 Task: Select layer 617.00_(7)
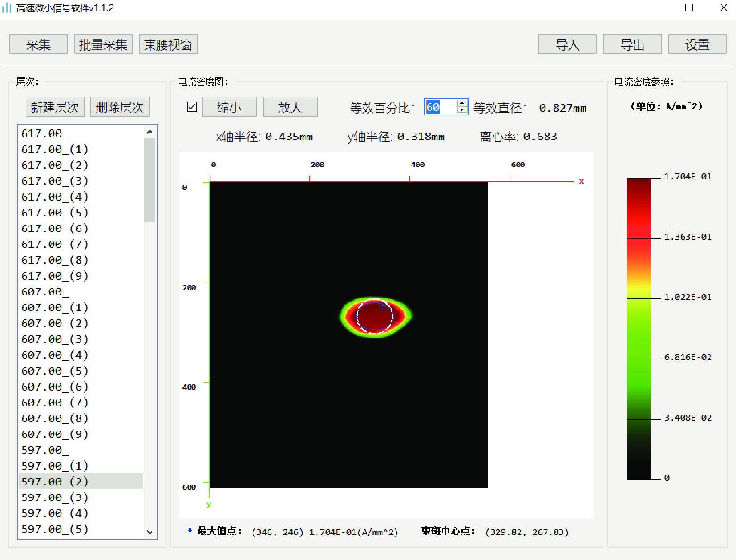pyautogui.click(x=81, y=244)
